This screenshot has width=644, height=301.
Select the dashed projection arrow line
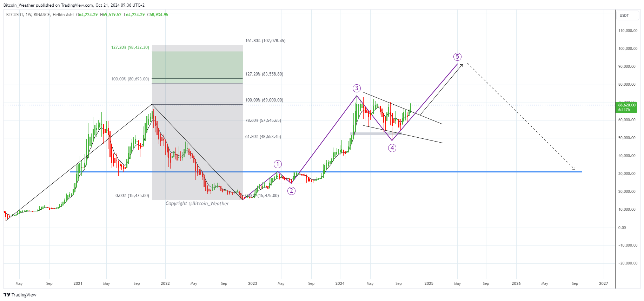pos(521,117)
